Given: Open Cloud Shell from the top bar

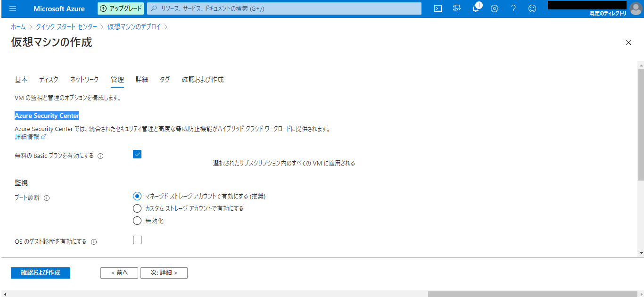Looking at the screenshot, I should click(438, 8).
